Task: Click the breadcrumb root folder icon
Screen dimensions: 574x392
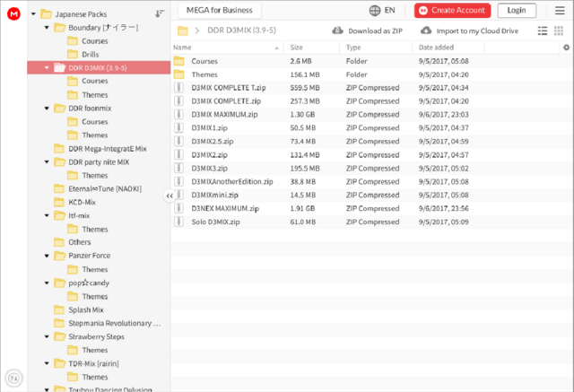Action: coord(183,30)
